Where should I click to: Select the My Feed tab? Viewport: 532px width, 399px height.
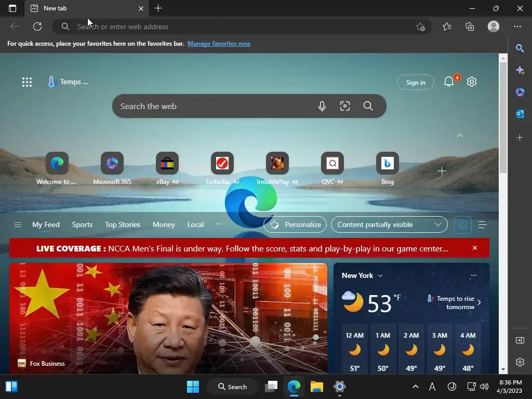click(46, 224)
